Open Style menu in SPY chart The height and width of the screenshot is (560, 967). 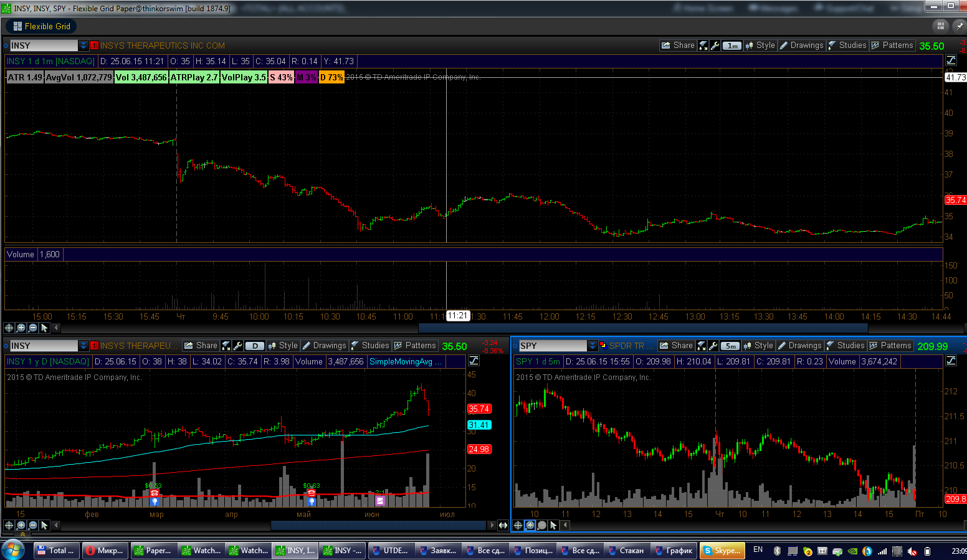click(758, 346)
